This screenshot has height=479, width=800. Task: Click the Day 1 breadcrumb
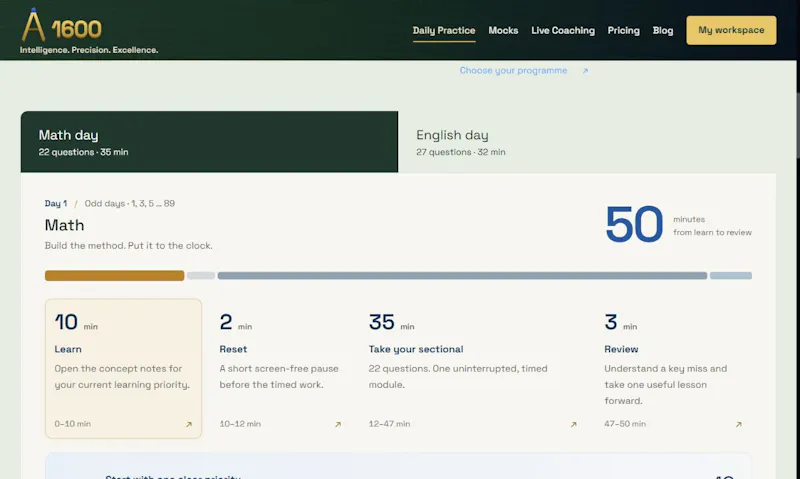coord(56,204)
